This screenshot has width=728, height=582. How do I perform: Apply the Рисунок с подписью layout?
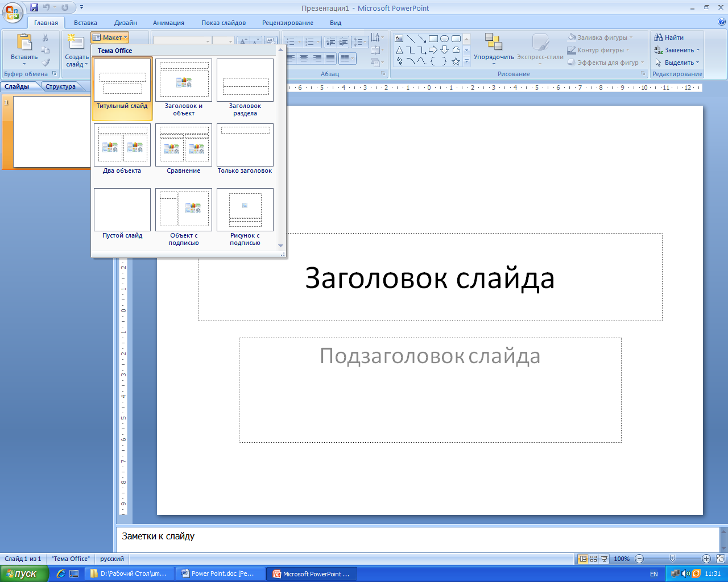tap(245, 216)
